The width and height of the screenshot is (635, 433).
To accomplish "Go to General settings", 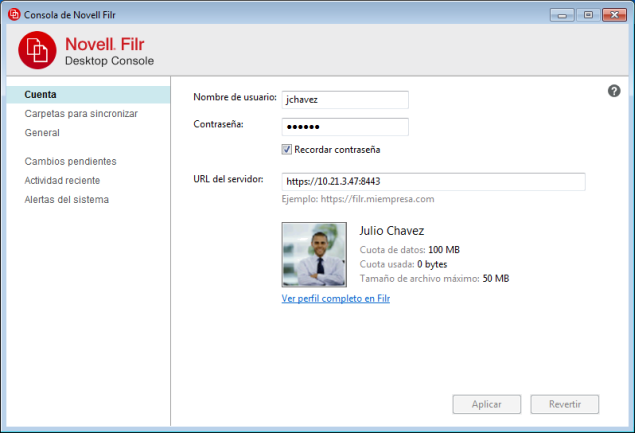I will click(x=42, y=133).
